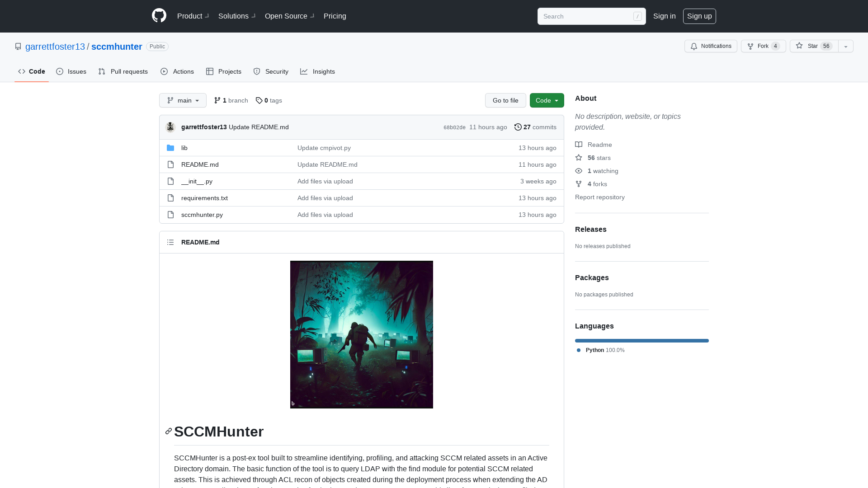The height and width of the screenshot is (488, 868).
Task: Switch to the Code tab
Action: tap(32, 71)
